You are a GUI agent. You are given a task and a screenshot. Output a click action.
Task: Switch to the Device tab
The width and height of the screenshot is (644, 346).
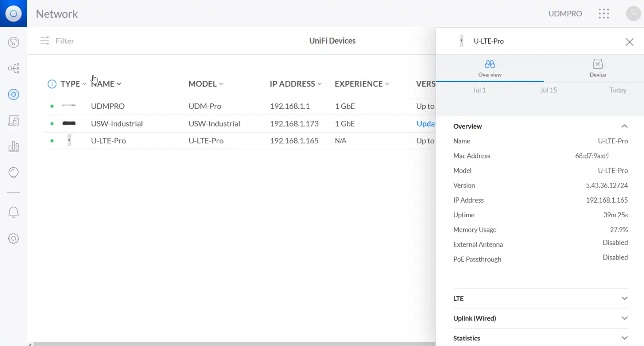tap(597, 68)
